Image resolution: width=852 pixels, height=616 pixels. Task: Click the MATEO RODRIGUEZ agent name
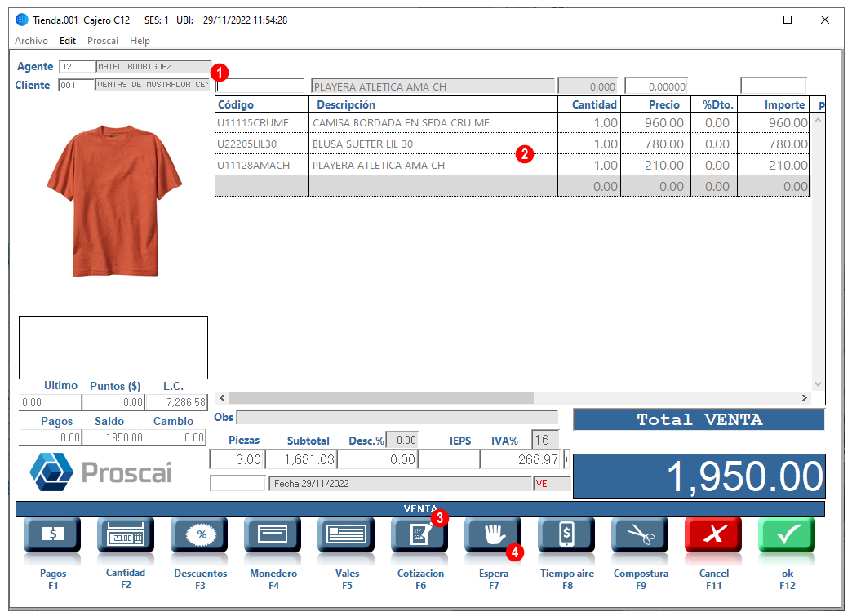tap(153, 67)
